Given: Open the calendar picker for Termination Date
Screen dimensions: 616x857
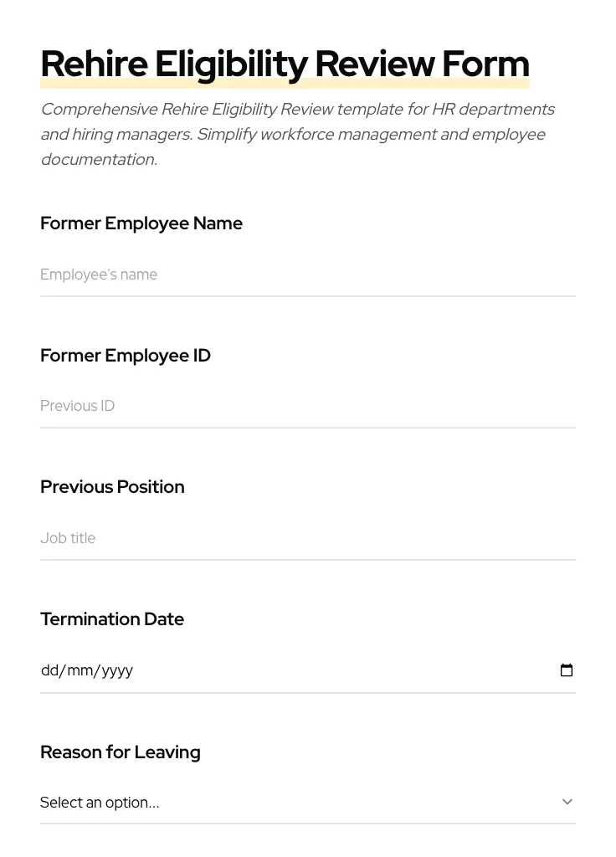Looking at the screenshot, I should [567, 670].
